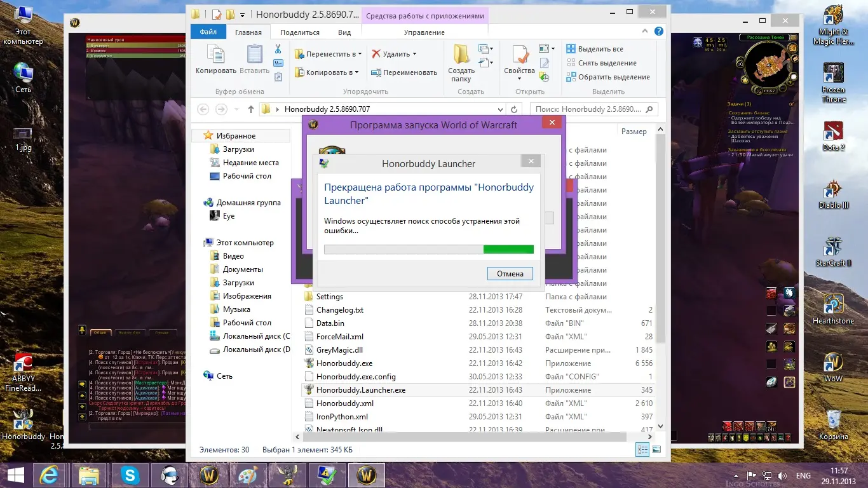Viewport: 868px width, 488px height.
Task: Click Создать папку (New folder) icon
Action: (x=461, y=63)
